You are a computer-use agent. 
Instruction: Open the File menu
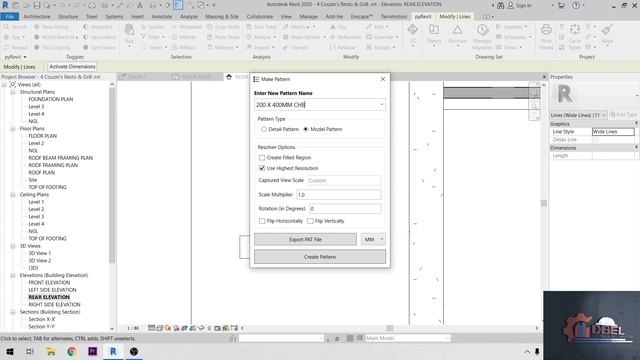pyautogui.click(x=10, y=17)
